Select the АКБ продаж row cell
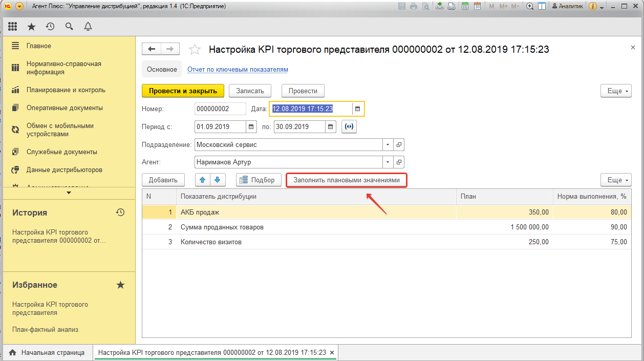 316,212
